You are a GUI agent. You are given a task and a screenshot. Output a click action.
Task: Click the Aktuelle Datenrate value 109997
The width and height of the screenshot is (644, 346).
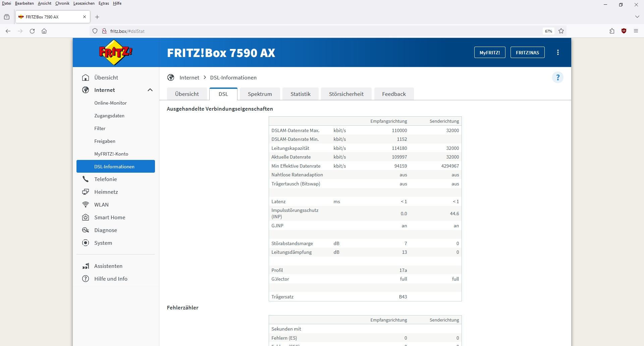(399, 157)
